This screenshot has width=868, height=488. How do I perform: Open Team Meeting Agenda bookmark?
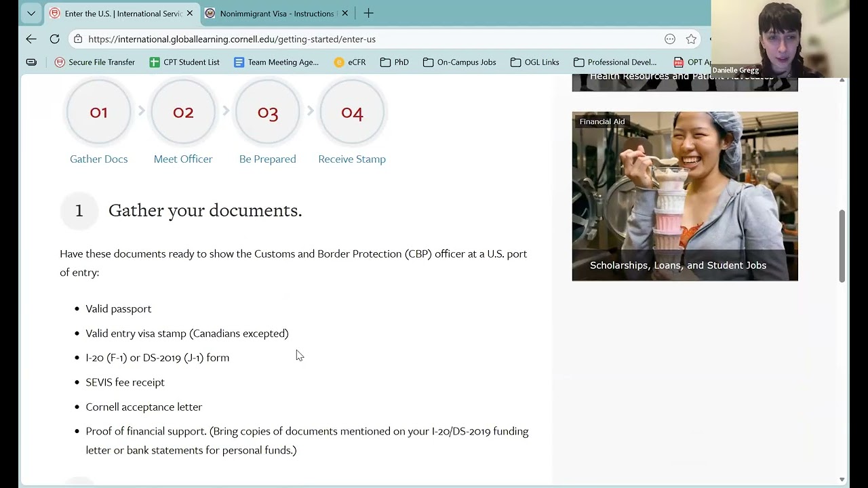[276, 62]
